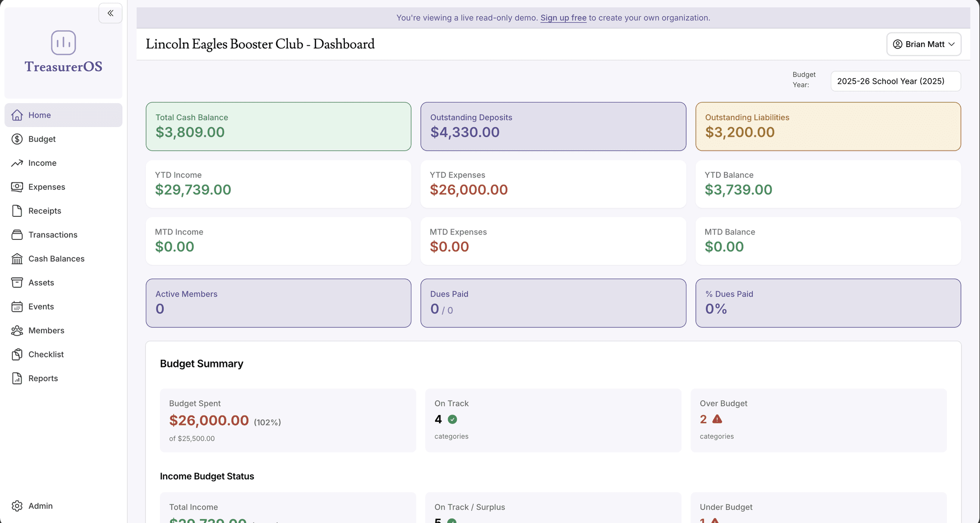
Task: Click the Reports chart-file icon
Action: tap(17, 378)
